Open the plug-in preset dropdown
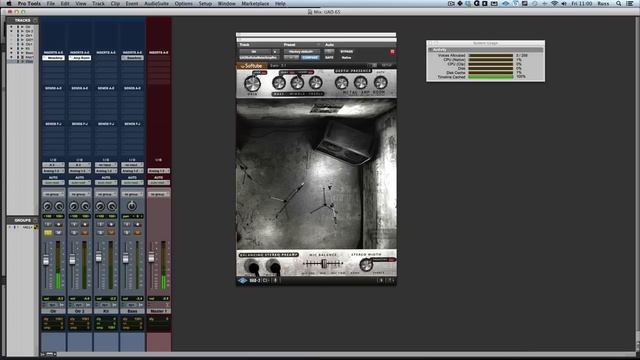Screen dimensions: 640x360 click(x=302, y=52)
